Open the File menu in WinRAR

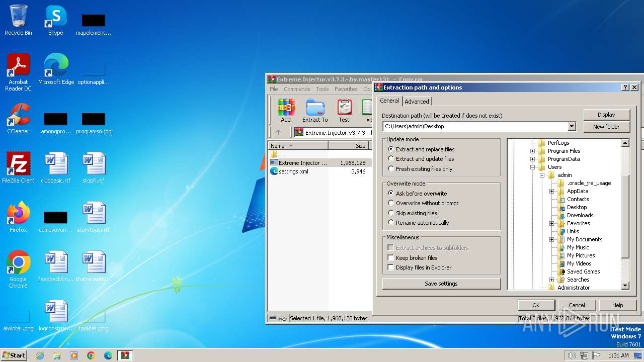[x=274, y=89]
